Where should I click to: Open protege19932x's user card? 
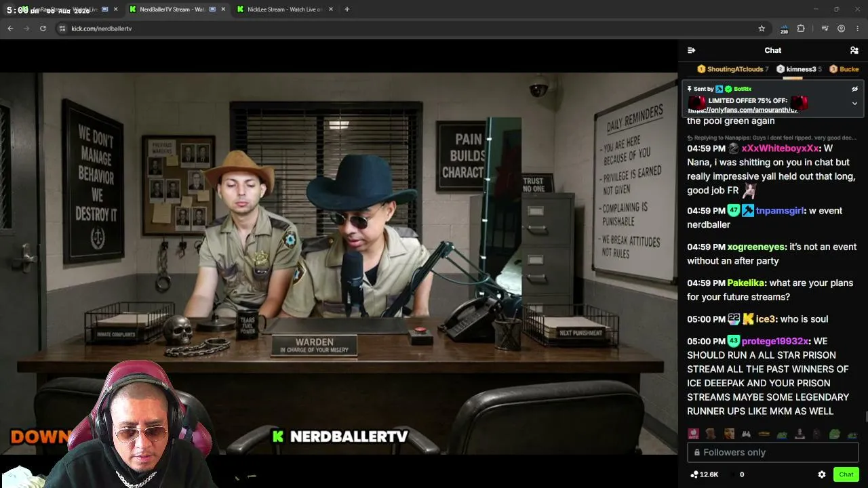[x=775, y=341]
